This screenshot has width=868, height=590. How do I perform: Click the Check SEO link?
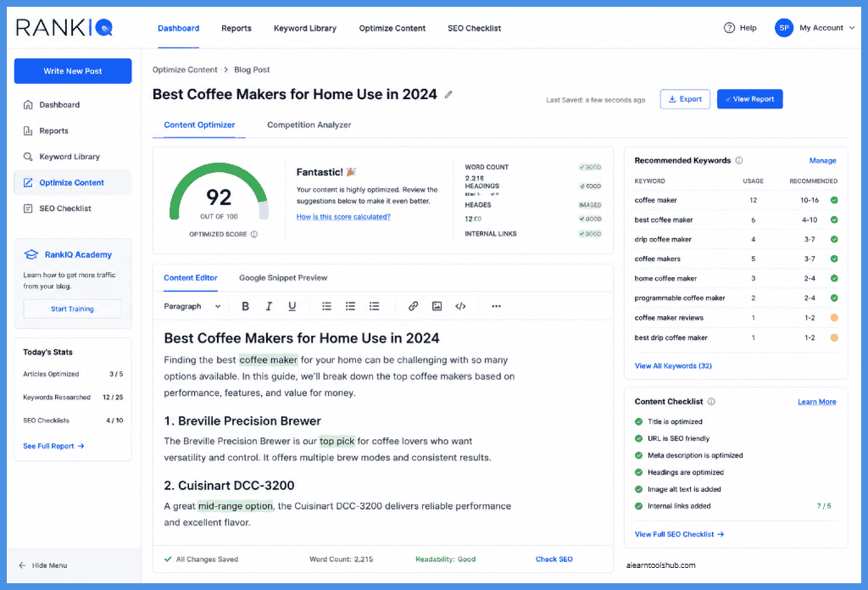(x=554, y=559)
